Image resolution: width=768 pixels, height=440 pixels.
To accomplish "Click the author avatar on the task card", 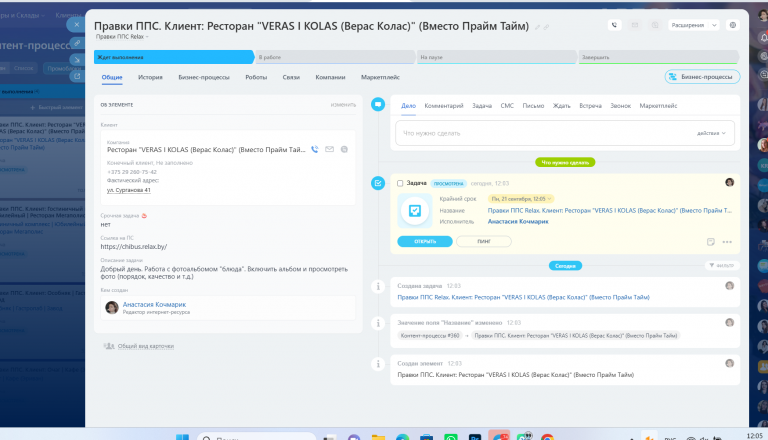I will click(729, 182).
